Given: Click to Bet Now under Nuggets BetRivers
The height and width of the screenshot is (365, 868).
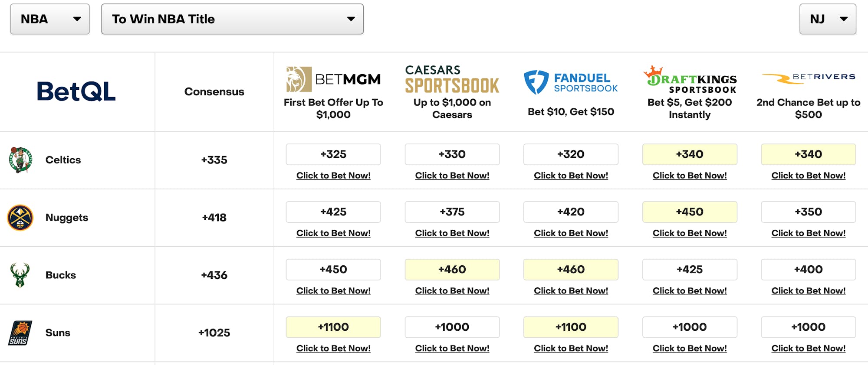Looking at the screenshot, I should [x=808, y=233].
